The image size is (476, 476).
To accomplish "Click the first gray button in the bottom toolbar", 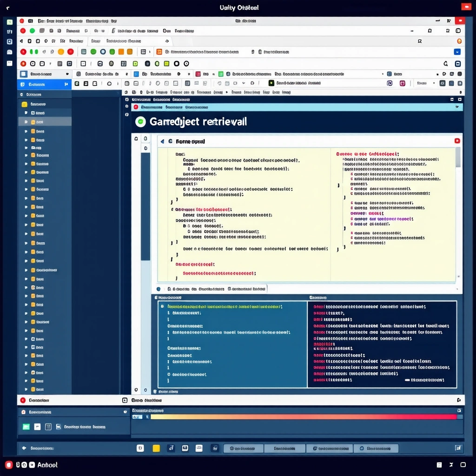I will pos(243,449).
